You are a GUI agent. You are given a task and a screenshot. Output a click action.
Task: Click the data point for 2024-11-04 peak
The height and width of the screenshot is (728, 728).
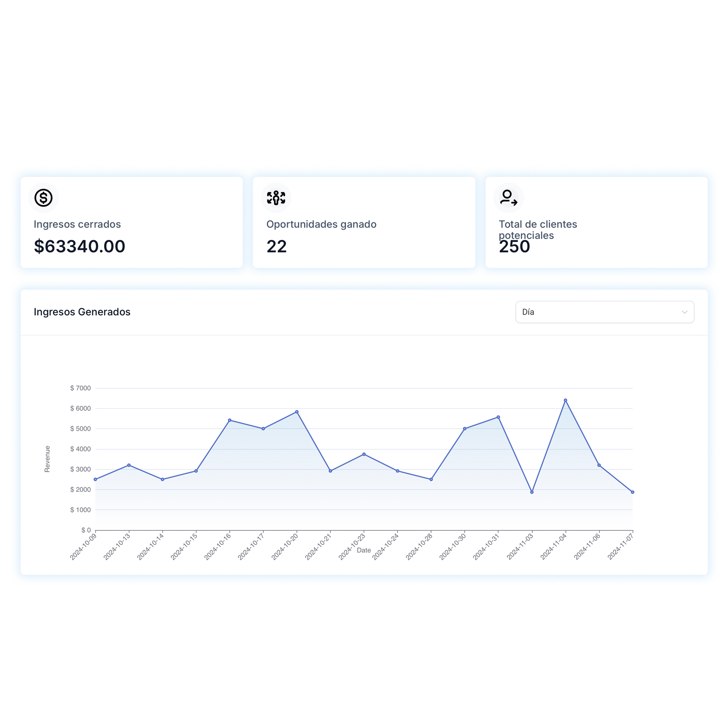point(565,400)
